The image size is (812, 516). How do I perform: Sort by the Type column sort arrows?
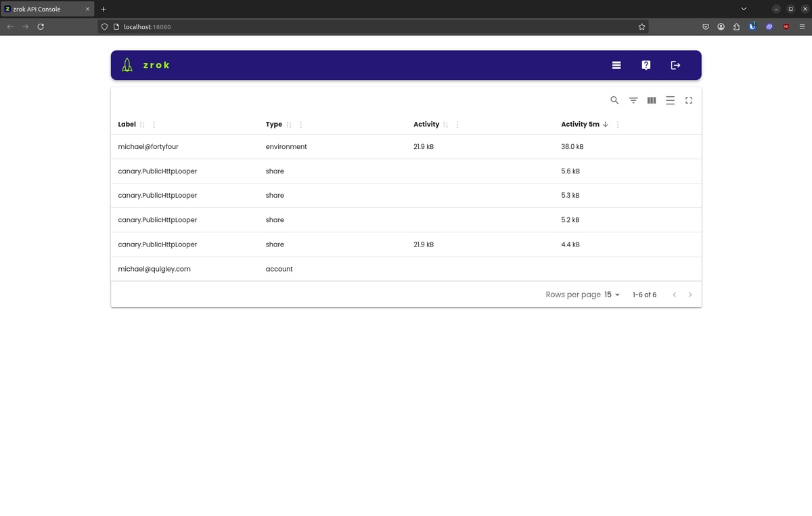(x=289, y=125)
